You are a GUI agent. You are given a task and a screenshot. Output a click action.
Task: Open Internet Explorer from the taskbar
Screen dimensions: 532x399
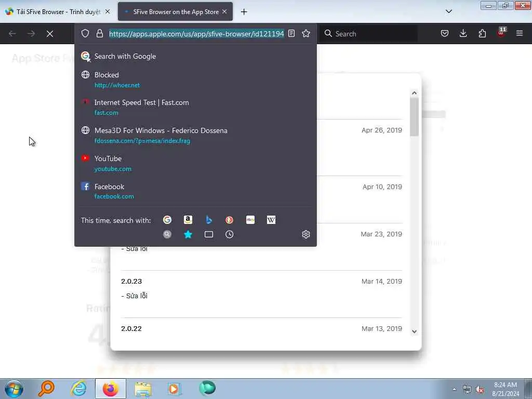point(78,389)
